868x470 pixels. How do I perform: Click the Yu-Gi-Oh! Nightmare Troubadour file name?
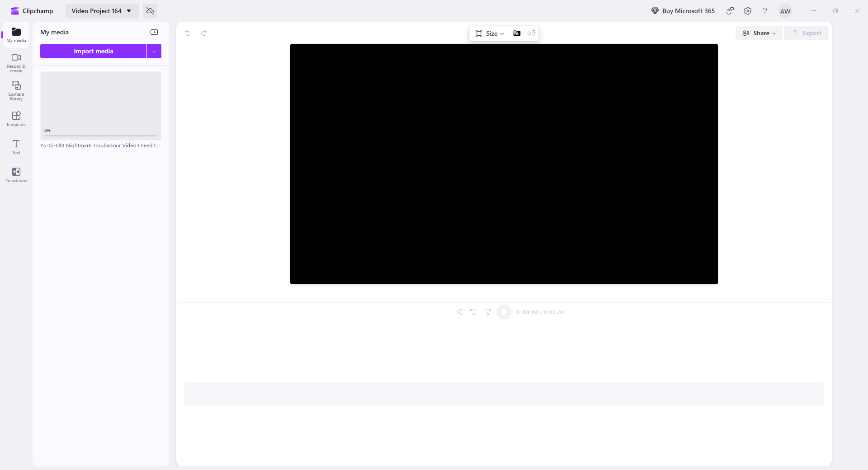click(100, 146)
